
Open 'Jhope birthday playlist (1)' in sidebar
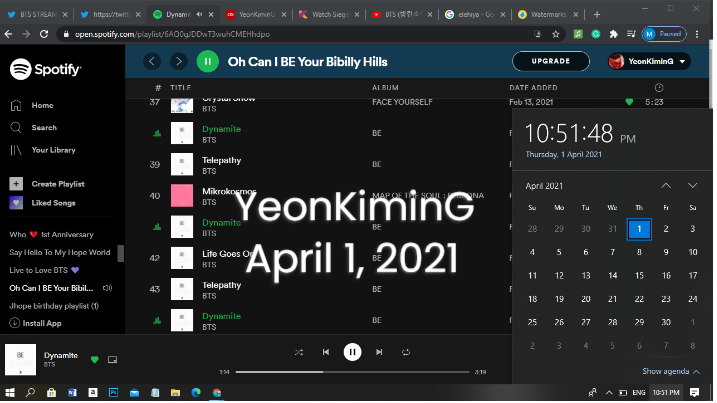click(x=54, y=307)
